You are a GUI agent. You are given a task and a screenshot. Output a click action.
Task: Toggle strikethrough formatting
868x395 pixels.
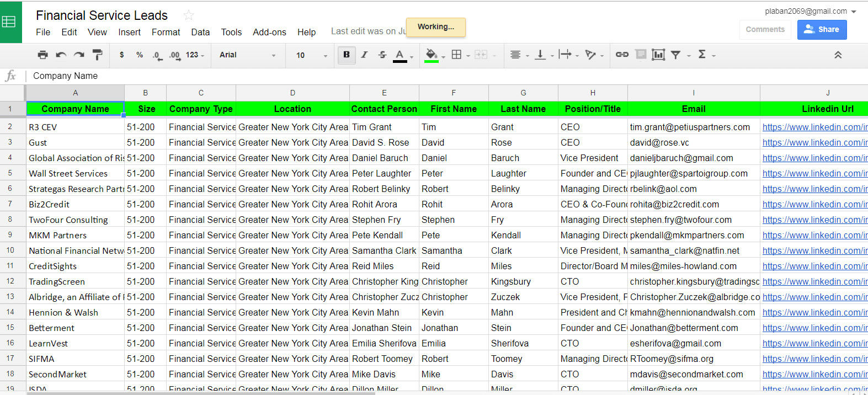click(382, 55)
